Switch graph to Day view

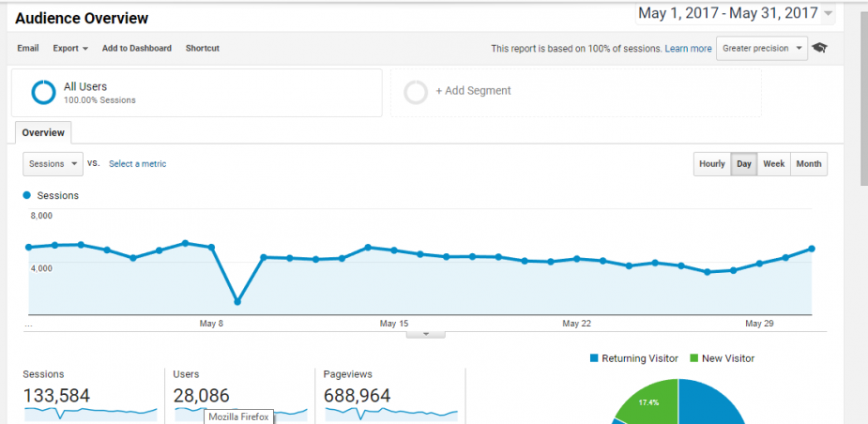click(x=744, y=164)
